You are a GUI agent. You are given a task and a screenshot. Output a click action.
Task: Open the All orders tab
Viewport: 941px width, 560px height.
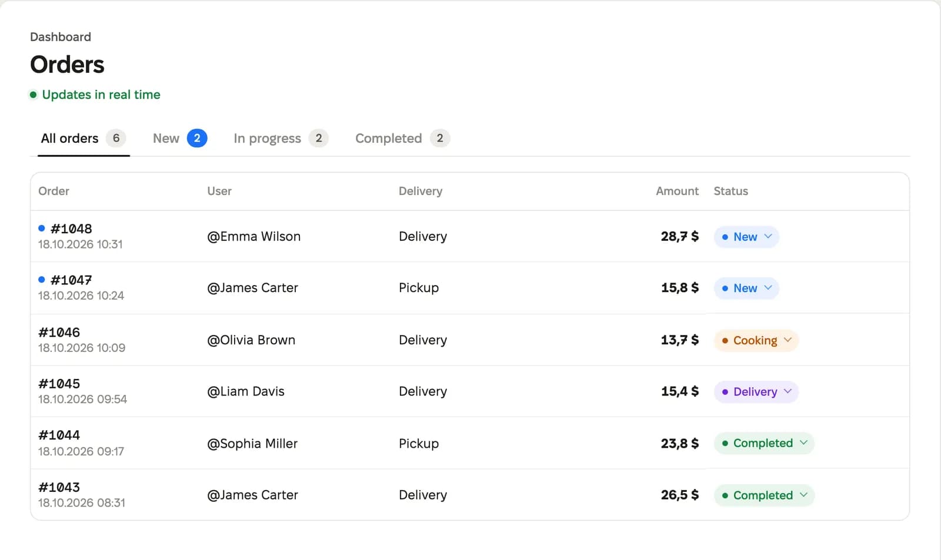(x=83, y=139)
